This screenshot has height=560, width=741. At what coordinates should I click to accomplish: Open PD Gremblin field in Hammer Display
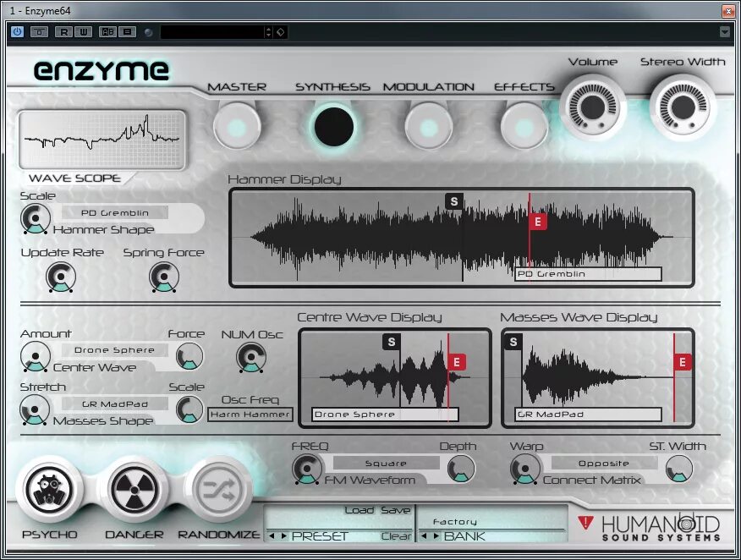588,274
